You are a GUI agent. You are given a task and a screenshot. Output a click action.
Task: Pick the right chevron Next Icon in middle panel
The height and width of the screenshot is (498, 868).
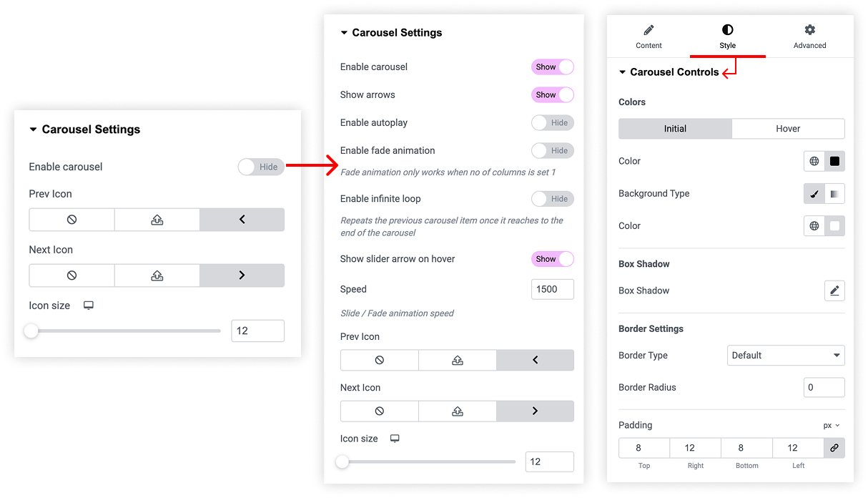click(x=535, y=411)
